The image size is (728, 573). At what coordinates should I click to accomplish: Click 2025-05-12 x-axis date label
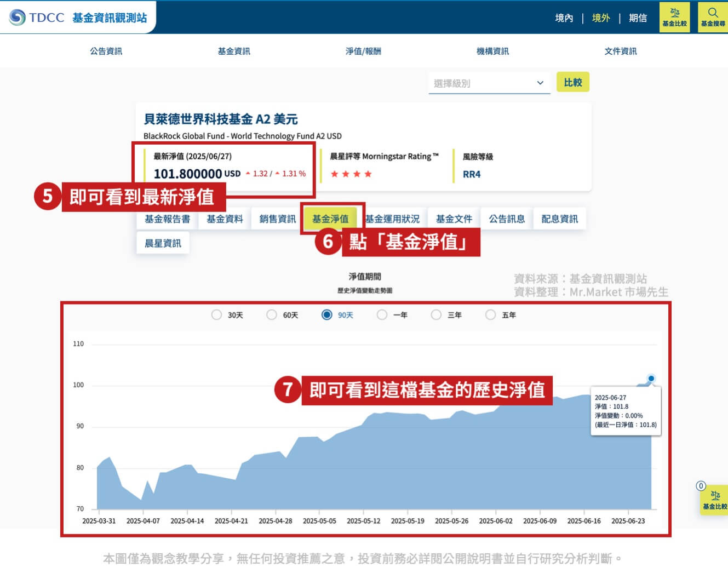pyautogui.click(x=364, y=521)
